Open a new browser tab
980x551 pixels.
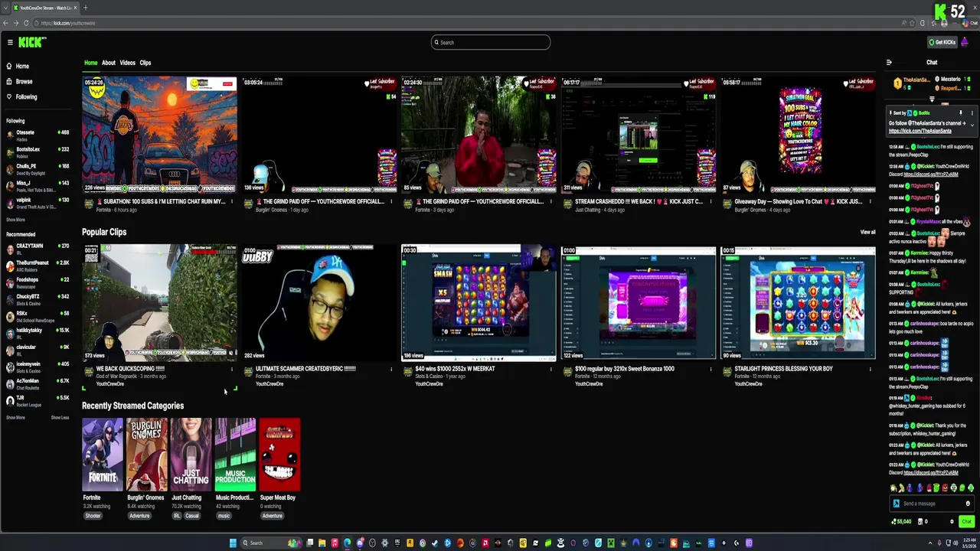pyautogui.click(x=85, y=8)
